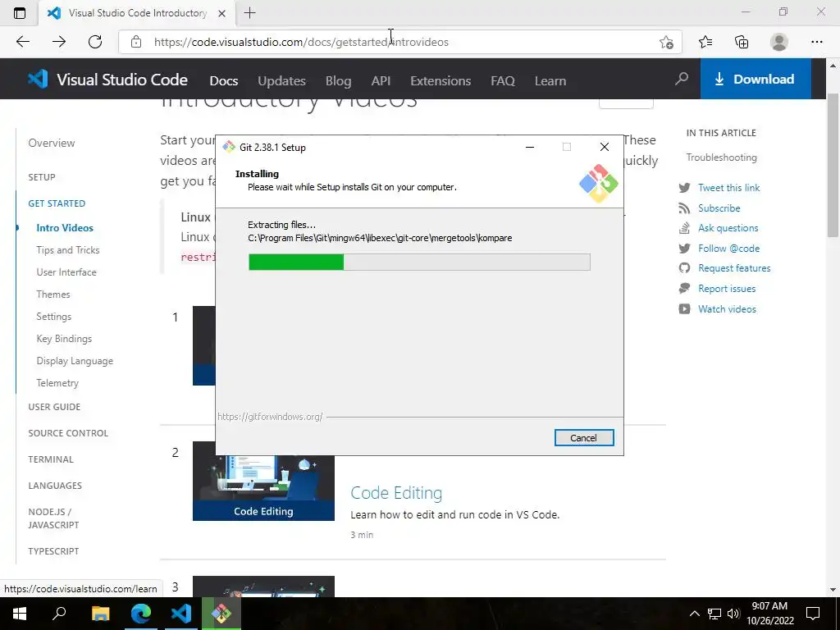Open the Collections icon in the Edge toolbar

(x=742, y=42)
